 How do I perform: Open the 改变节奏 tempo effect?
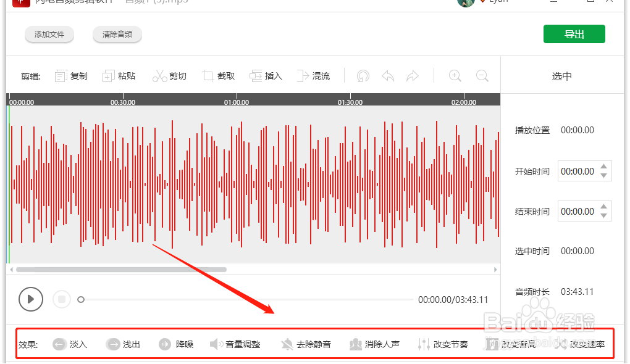[443, 344]
